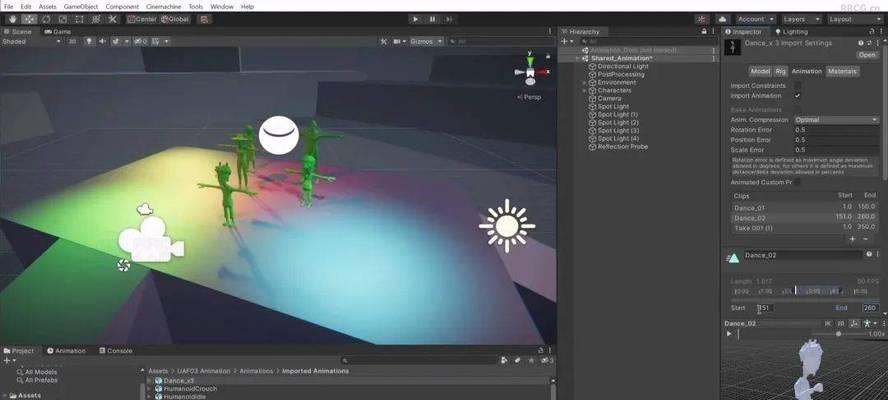Open custom editor tools wrench icon

pyautogui.click(x=113, y=19)
